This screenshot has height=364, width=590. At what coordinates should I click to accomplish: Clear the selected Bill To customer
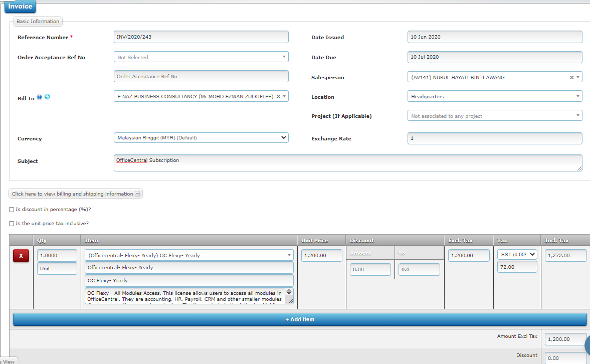click(278, 96)
